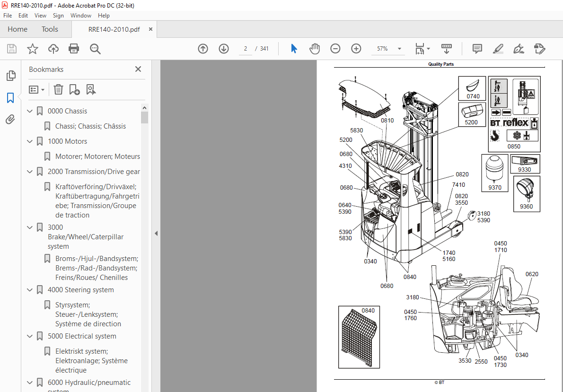
Task: Open Styrsystem; Steuer-/Lenksystem bookmark
Action: tap(88, 314)
